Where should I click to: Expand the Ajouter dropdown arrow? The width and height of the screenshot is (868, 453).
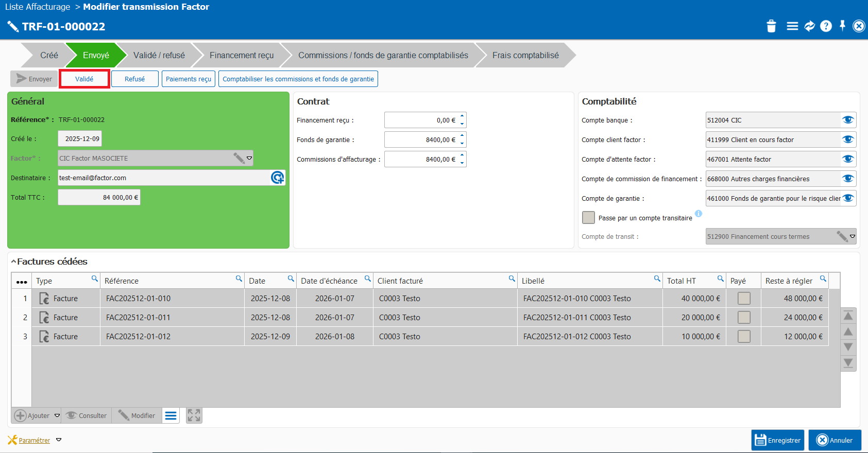point(57,415)
